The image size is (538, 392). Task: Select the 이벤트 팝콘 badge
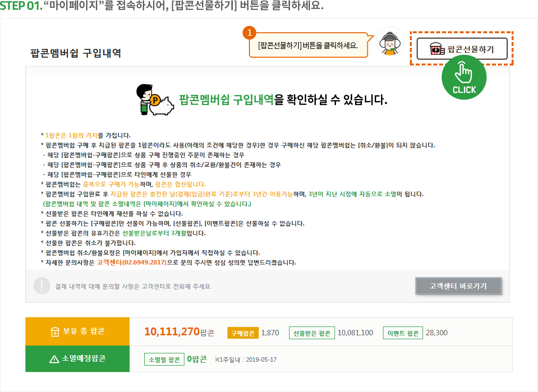(403, 333)
